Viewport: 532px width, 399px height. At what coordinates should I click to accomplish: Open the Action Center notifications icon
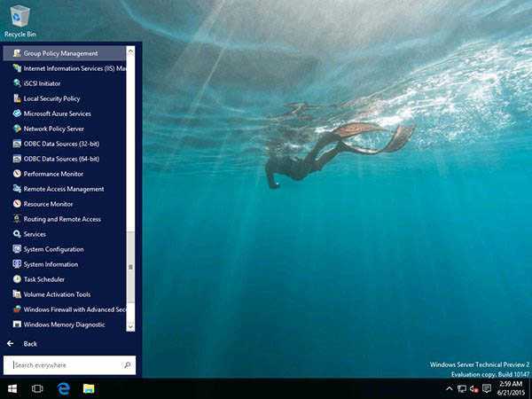click(x=487, y=388)
